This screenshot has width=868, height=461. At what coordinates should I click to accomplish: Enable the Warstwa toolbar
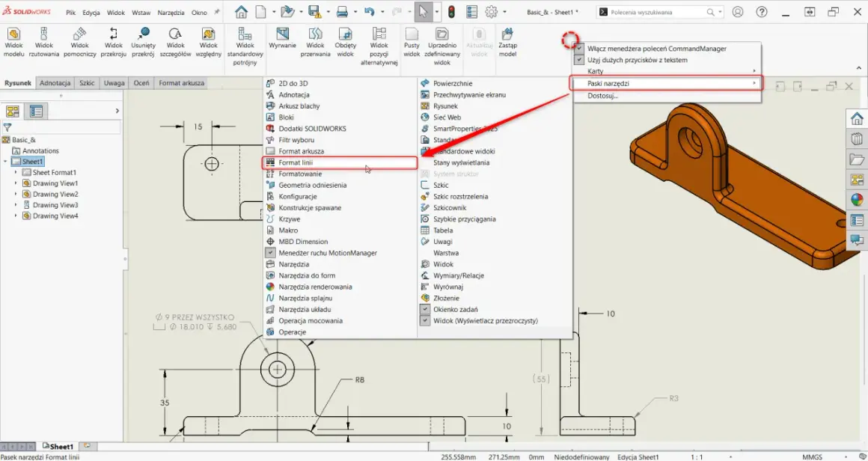coord(446,253)
